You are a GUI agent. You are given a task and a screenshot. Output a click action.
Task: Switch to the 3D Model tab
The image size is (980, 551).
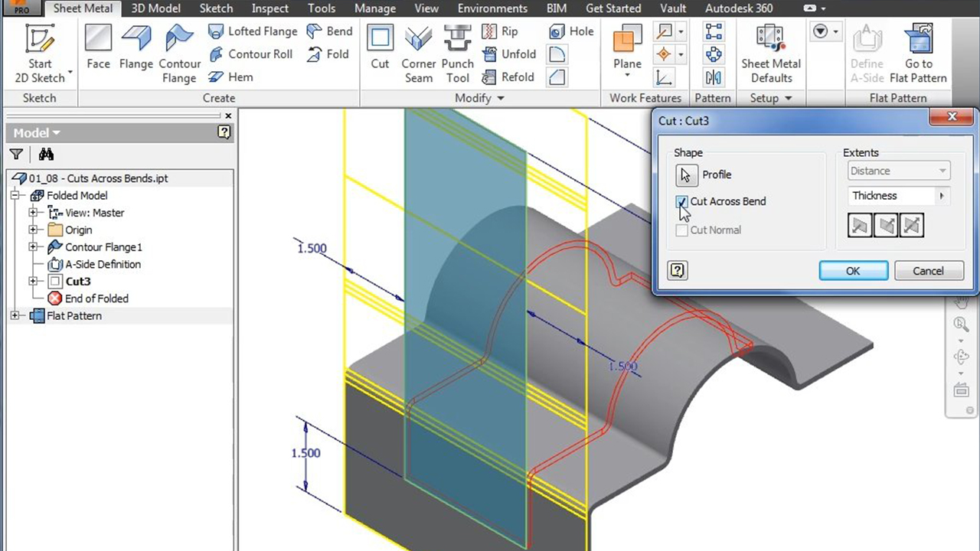click(x=157, y=8)
